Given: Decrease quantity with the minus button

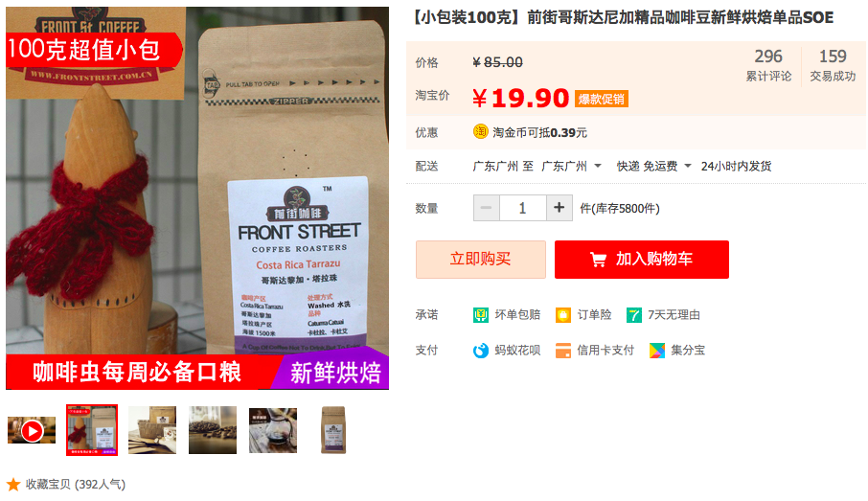Looking at the screenshot, I should (487, 208).
